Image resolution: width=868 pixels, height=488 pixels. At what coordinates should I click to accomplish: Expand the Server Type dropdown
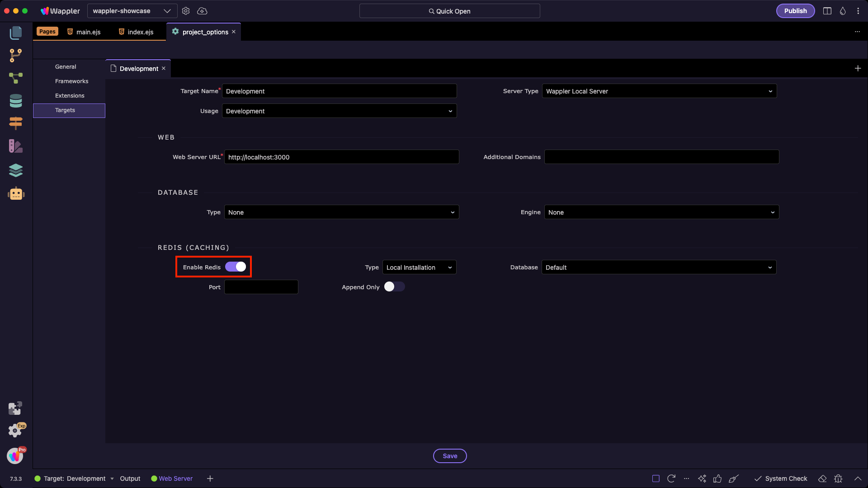(659, 91)
